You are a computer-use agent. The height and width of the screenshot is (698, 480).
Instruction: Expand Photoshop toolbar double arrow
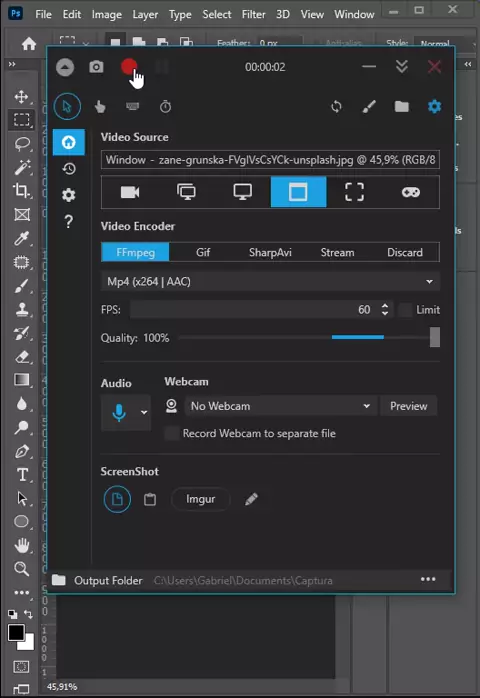[x=12, y=64]
